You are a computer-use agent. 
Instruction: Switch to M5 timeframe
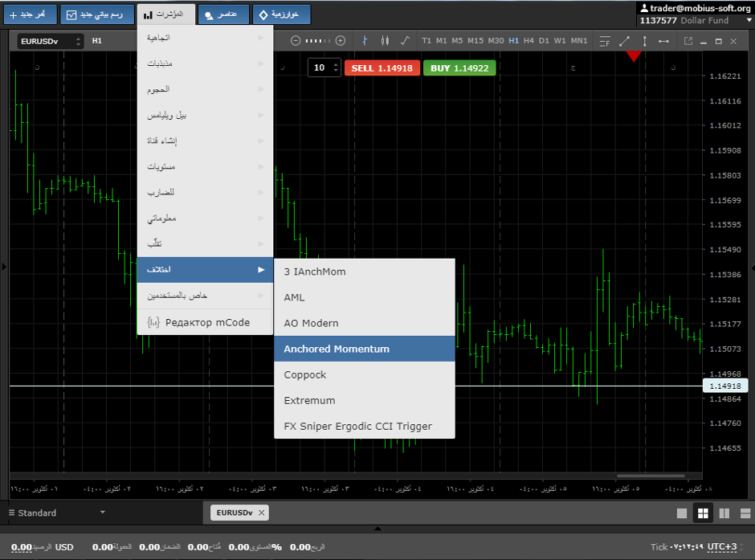click(458, 41)
